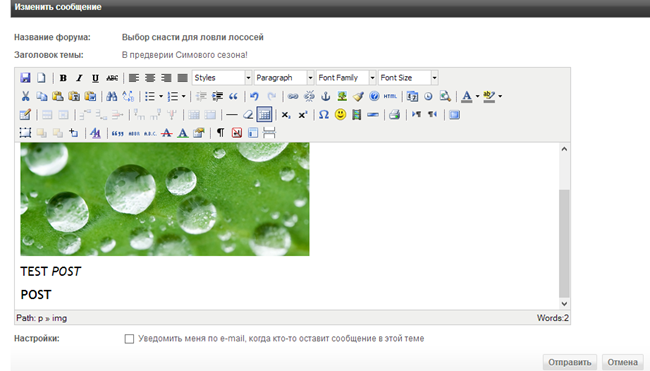Click the Help question mark icon
Image resolution: width=650 pixels, height=371 pixels.
tap(374, 96)
